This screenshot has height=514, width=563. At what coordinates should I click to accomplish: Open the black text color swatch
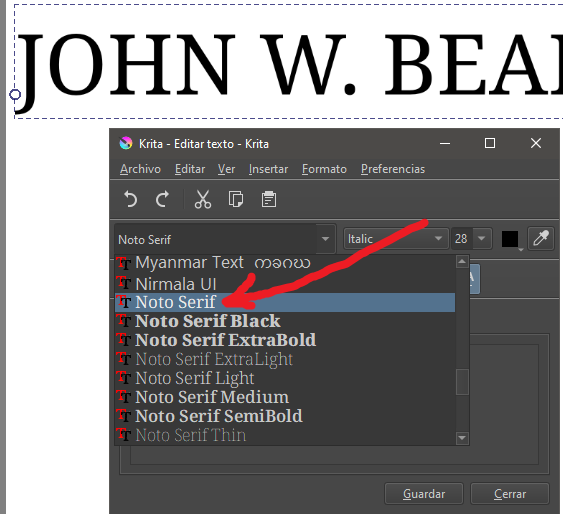(x=510, y=239)
